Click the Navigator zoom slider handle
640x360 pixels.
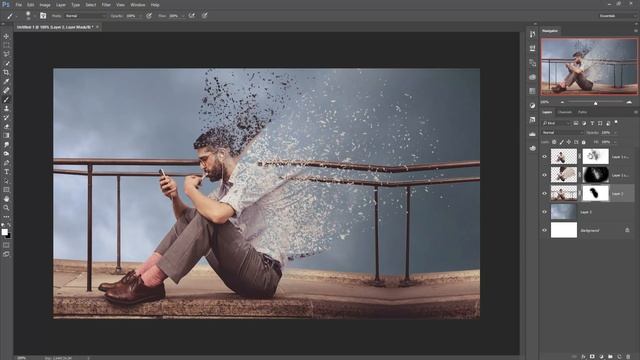(596, 103)
